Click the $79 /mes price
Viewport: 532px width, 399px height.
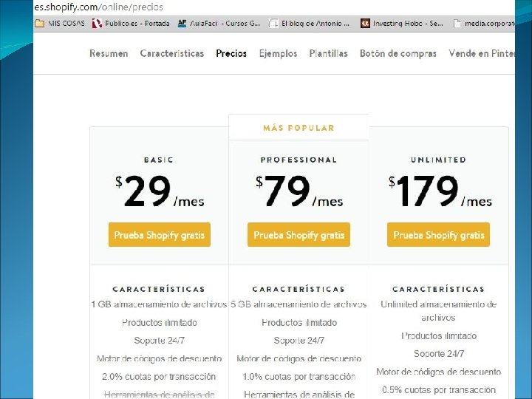[x=299, y=191]
